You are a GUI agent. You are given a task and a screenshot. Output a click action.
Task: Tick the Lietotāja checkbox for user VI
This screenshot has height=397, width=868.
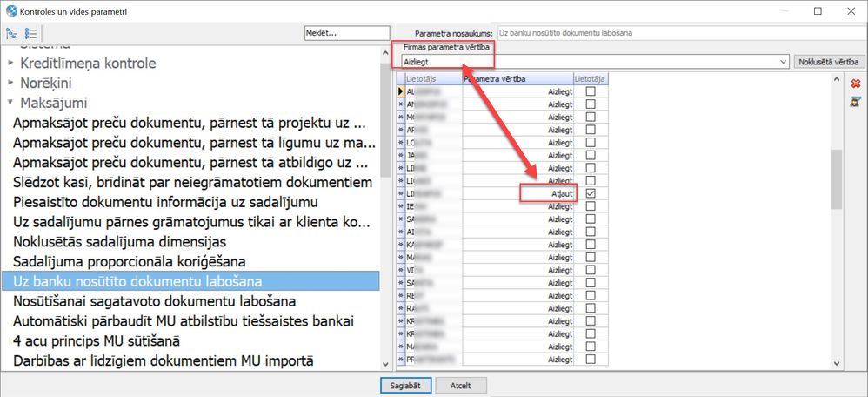coord(591,270)
